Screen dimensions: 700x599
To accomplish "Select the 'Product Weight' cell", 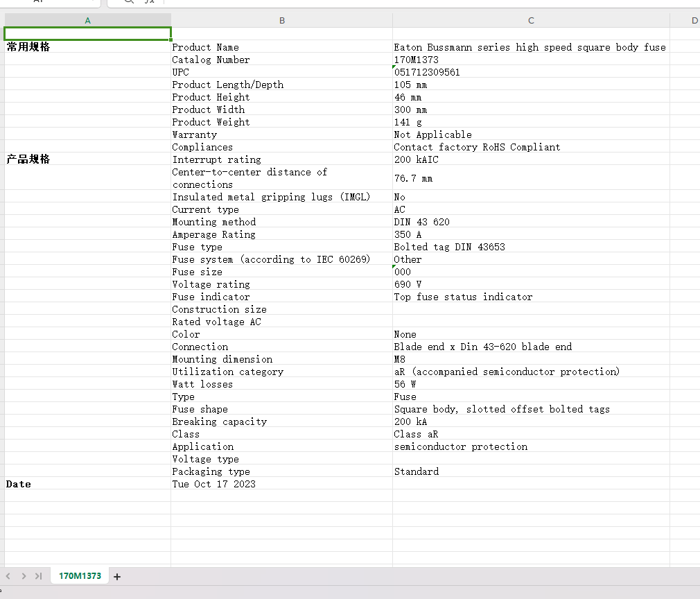I will click(281, 122).
